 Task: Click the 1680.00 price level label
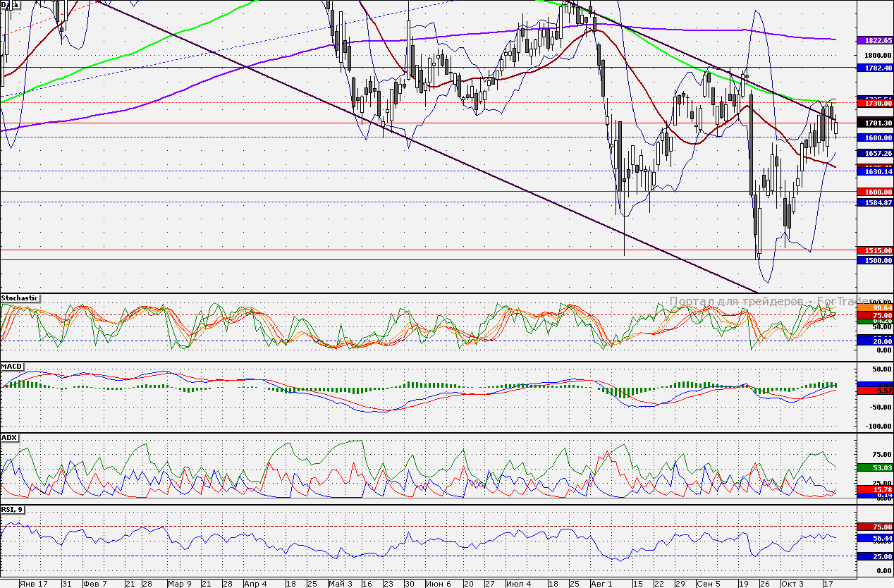pyautogui.click(x=874, y=138)
